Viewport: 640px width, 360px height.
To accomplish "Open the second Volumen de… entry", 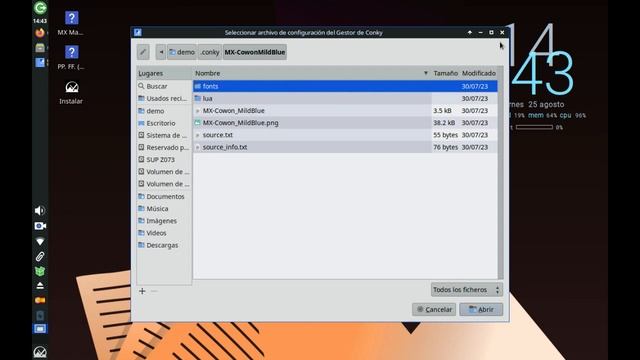I will (164, 184).
